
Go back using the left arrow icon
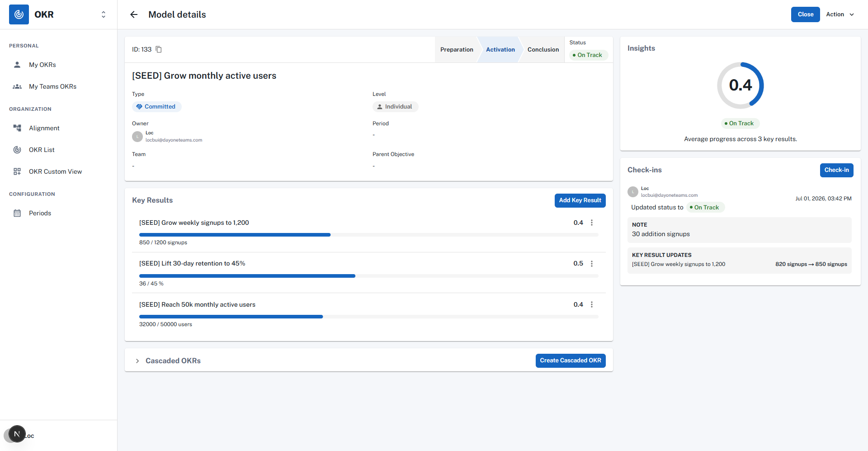134,14
